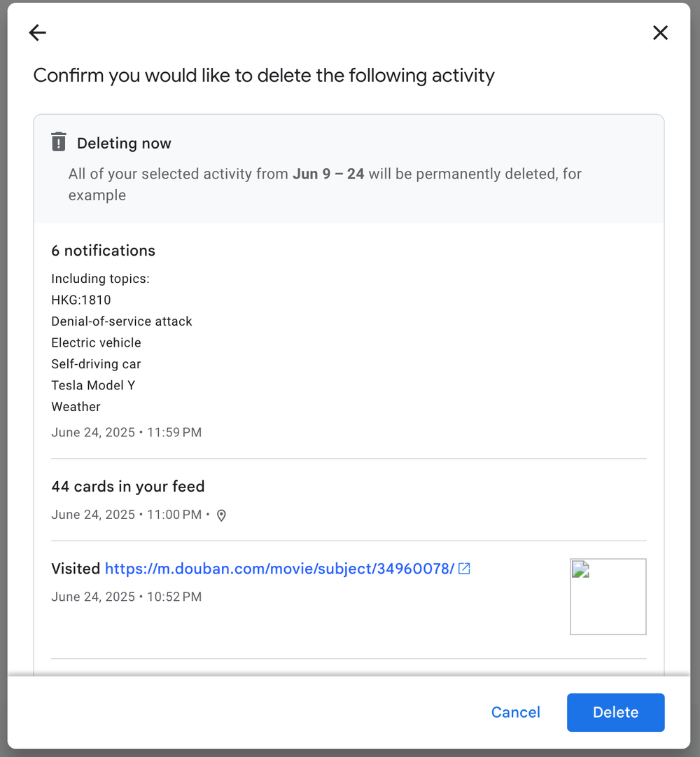Click the back arrow to return
Viewport: 700px width, 757px height.
pyautogui.click(x=37, y=33)
